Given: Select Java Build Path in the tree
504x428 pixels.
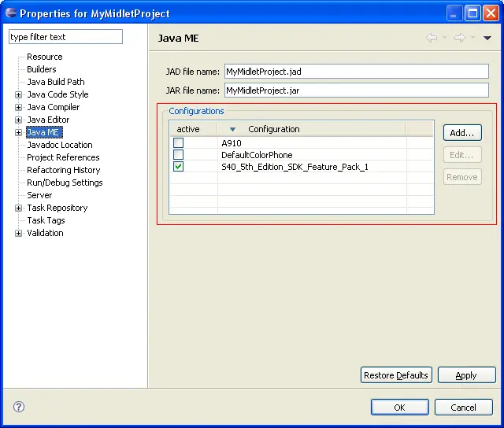Looking at the screenshot, I should click(x=55, y=82).
